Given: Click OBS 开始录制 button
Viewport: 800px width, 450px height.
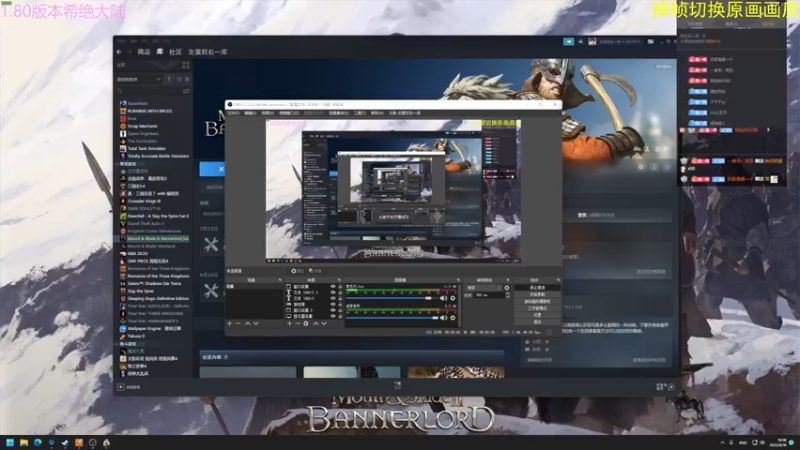Looking at the screenshot, I should coord(537,294).
